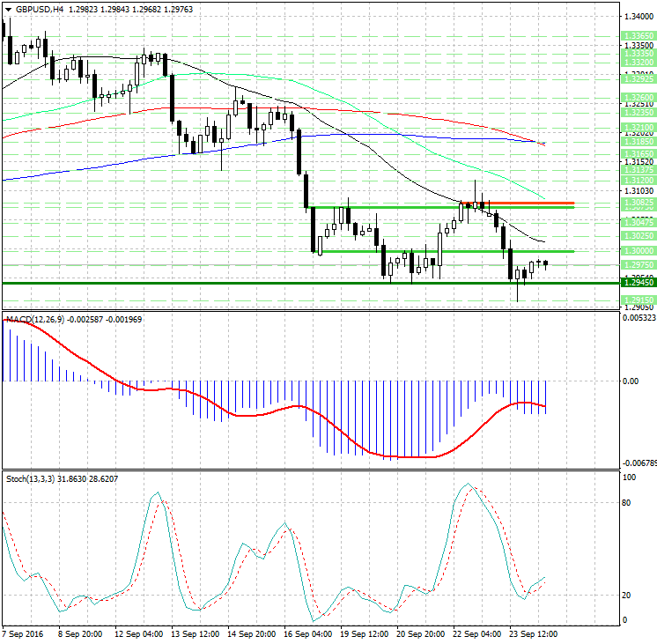This screenshot has height=644, width=657.
Task: Select the thick orange-red horizontal resistance line
Action: (518, 203)
